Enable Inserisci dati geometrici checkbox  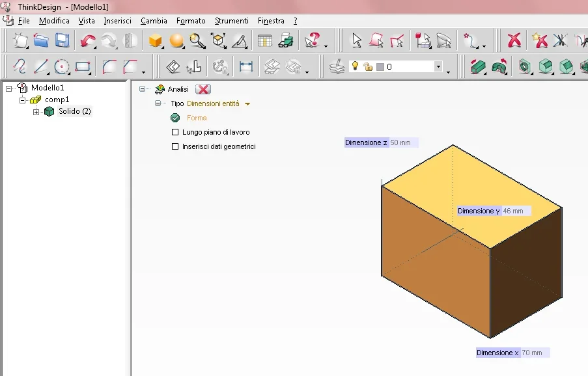click(175, 146)
